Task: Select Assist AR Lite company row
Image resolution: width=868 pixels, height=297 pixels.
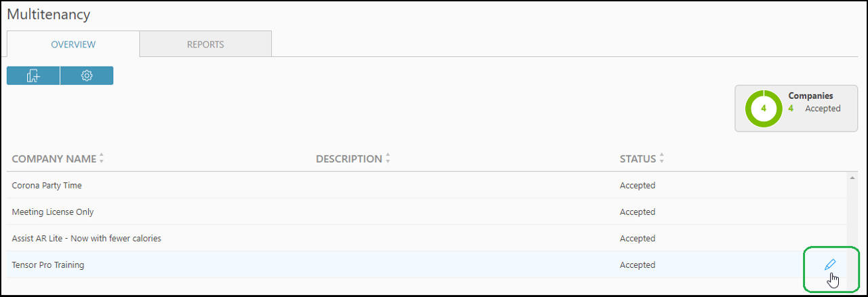Action: (x=86, y=239)
